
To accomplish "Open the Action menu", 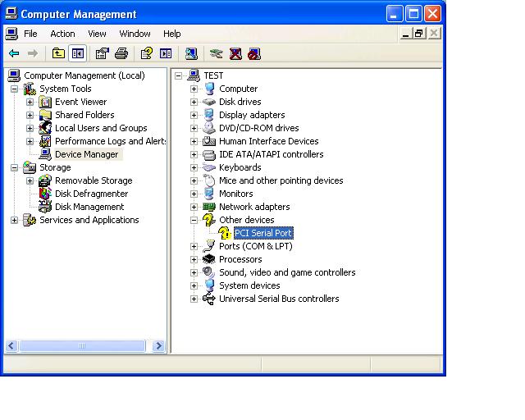I will tap(62, 34).
